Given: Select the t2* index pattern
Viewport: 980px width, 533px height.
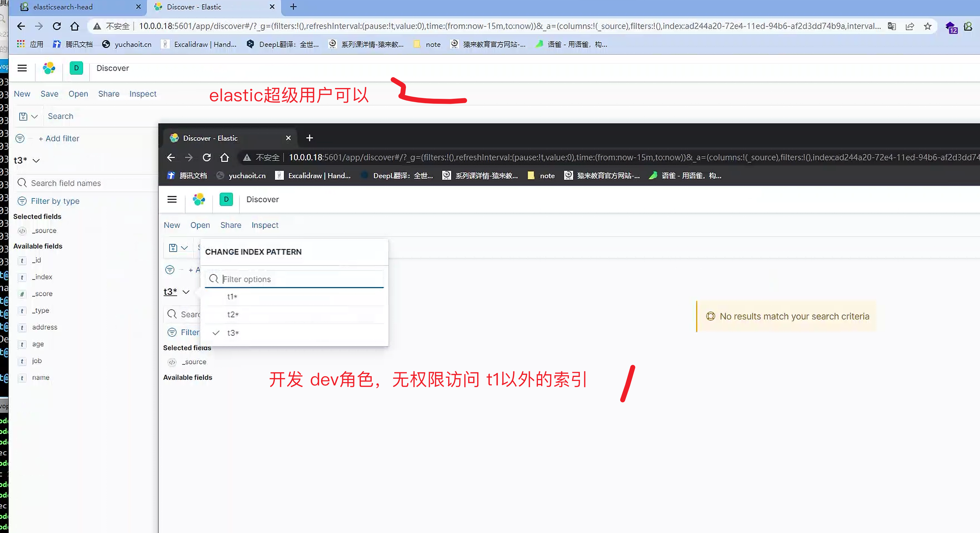Looking at the screenshot, I should point(232,314).
